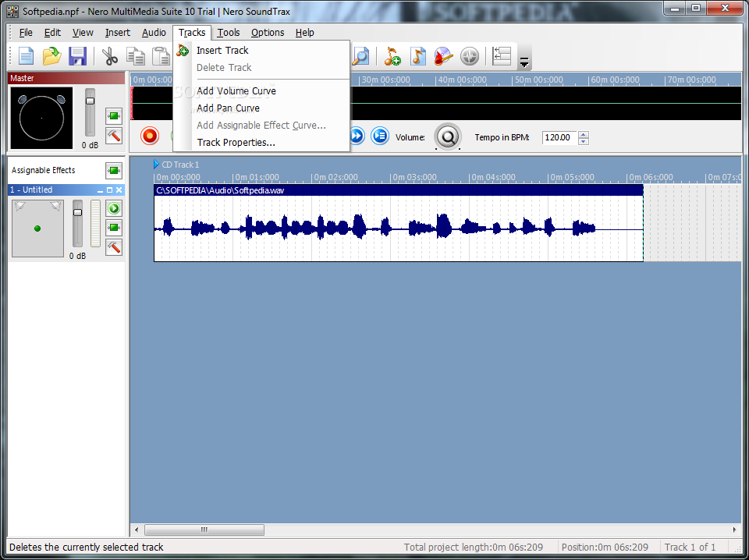Click the Master volume fader handle
Viewport: 749px width, 560px height.
pos(90,101)
